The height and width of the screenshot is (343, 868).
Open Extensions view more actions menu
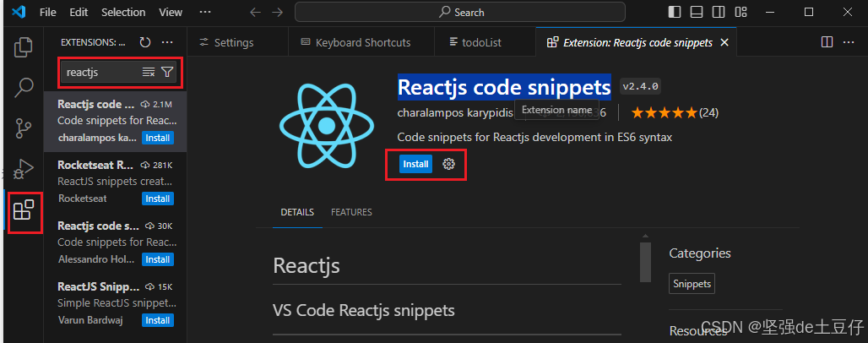pyautogui.click(x=167, y=42)
